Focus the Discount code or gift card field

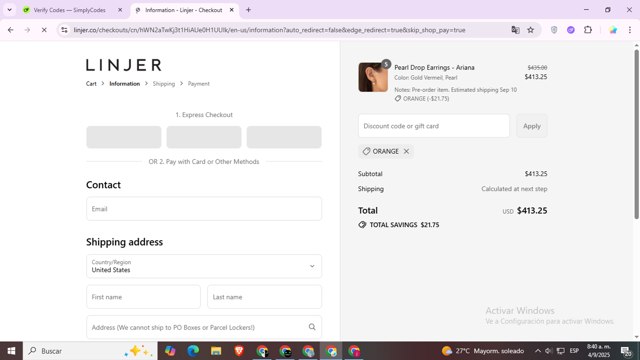click(x=433, y=126)
